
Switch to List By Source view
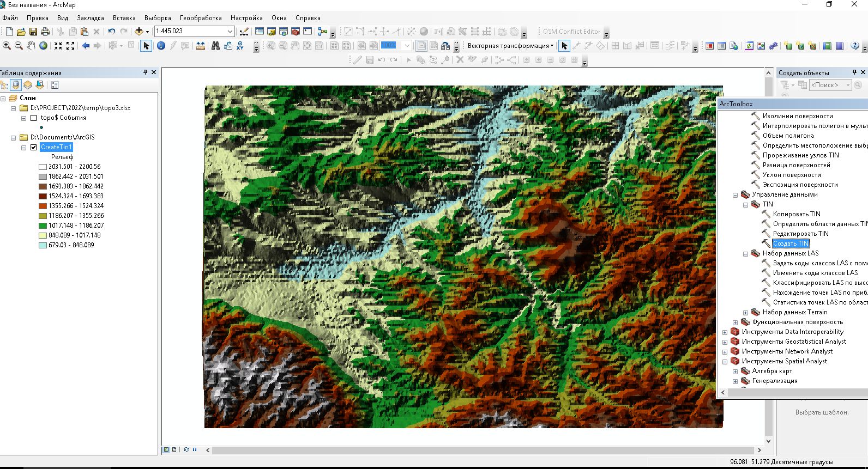(16, 85)
